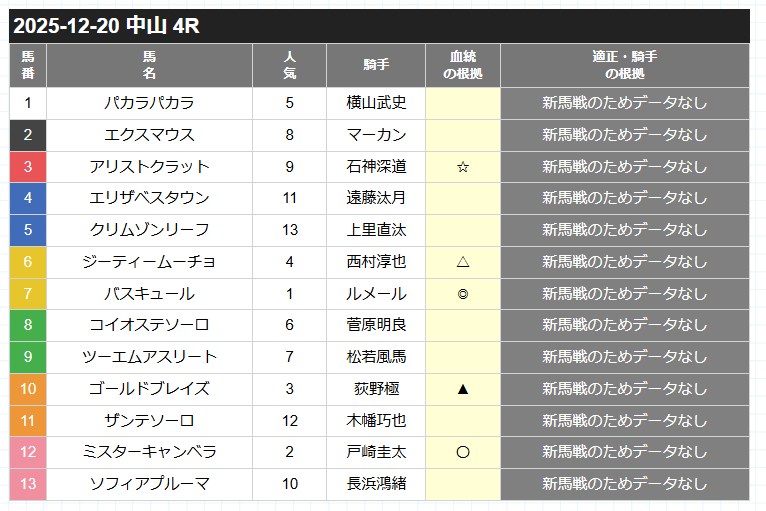Select the black number 2 cell
Viewport: 766px width, 511px height.
[x=28, y=135]
